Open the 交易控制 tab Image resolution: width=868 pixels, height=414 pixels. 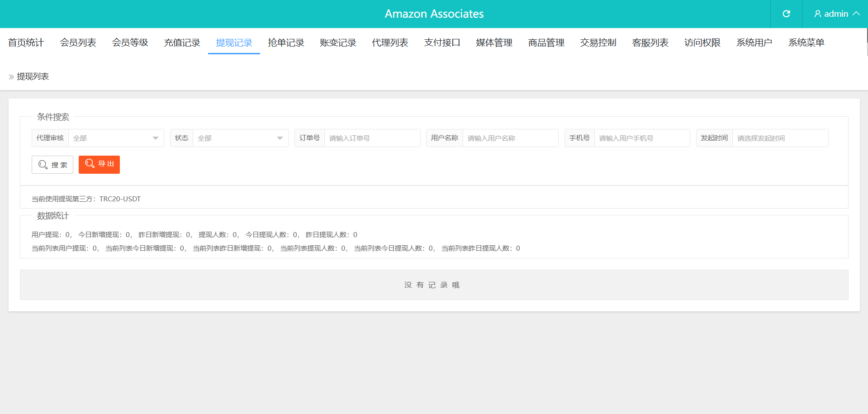[598, 43]
